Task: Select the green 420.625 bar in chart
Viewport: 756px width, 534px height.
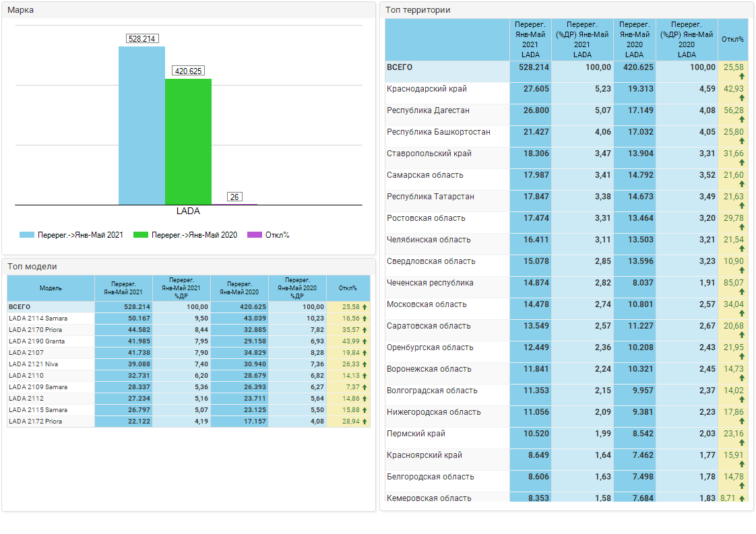Action: 188,141
